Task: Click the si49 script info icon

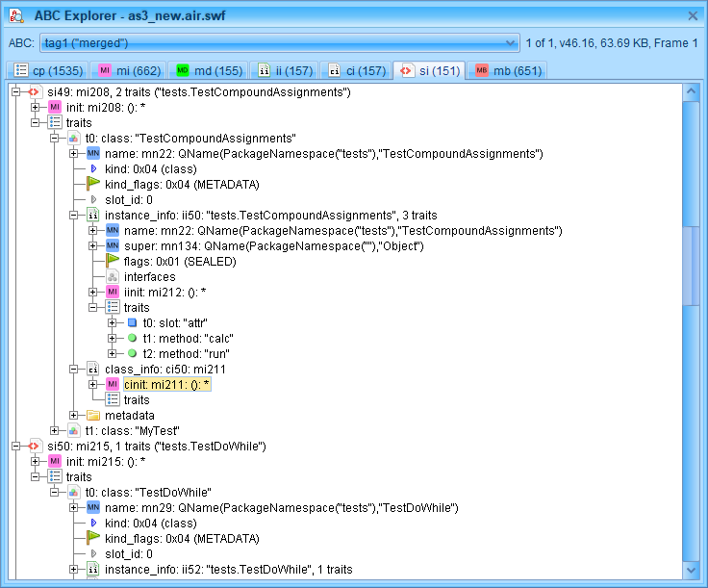Action: pos(35,92)
